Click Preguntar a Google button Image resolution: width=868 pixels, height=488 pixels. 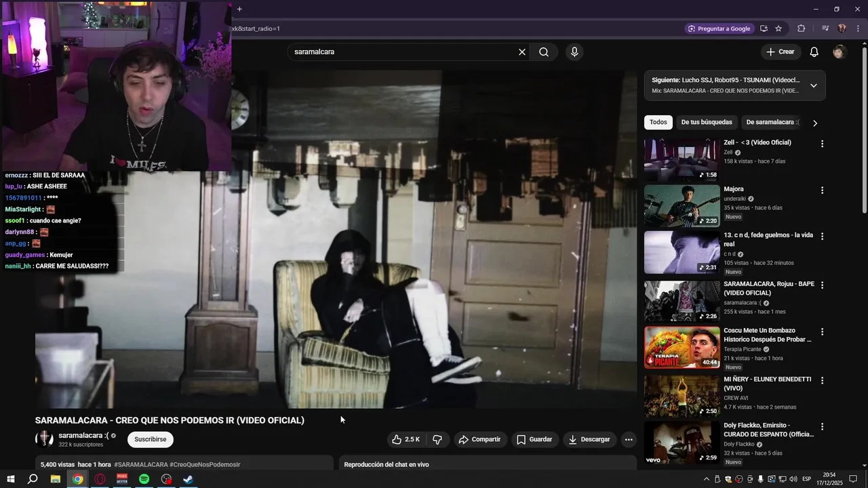(719, 28)
